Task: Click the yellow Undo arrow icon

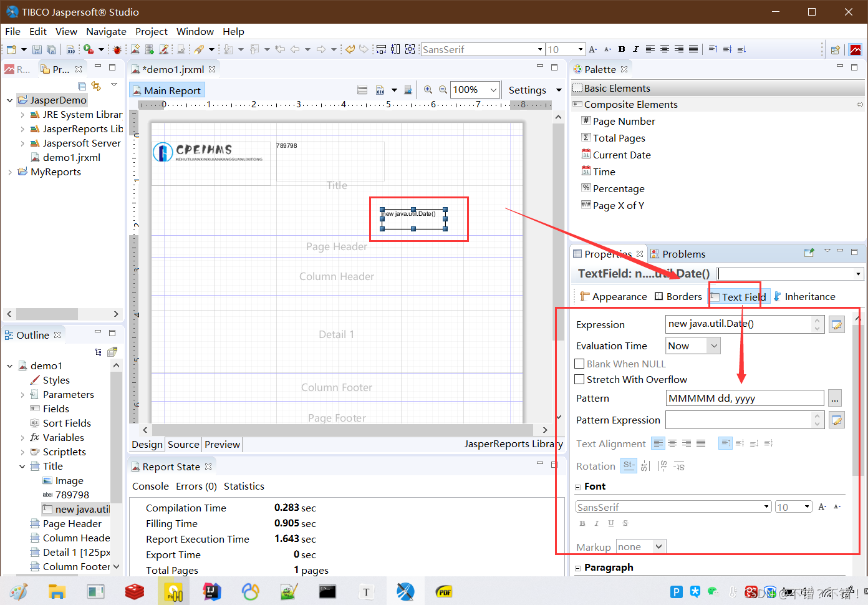Action: (350, 49)
